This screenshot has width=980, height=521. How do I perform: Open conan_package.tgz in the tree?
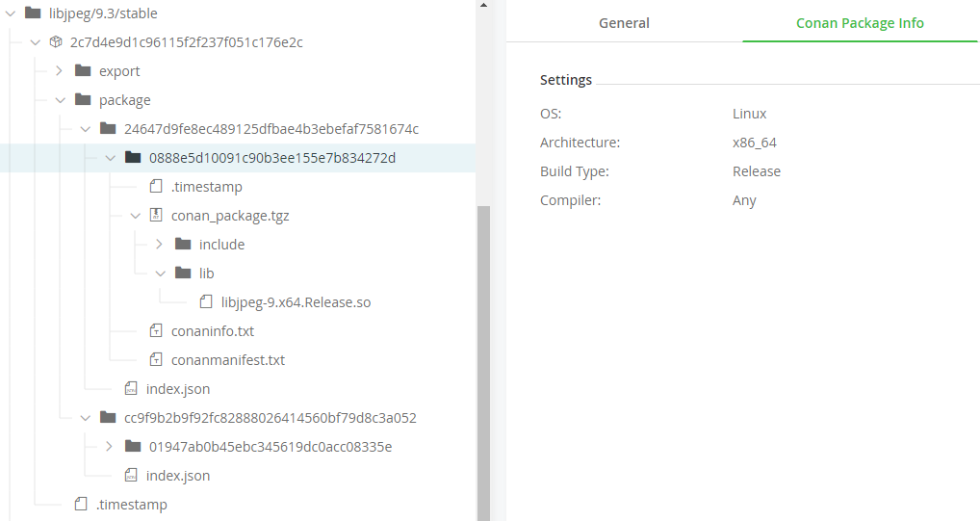230,216
